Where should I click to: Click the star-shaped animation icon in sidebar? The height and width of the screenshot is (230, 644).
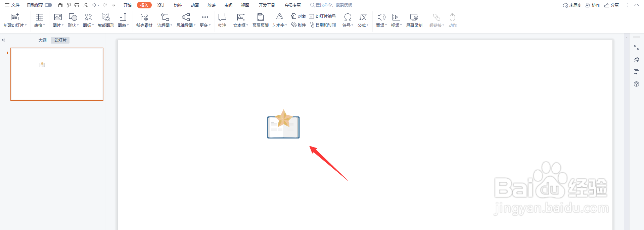pos(637,60)
